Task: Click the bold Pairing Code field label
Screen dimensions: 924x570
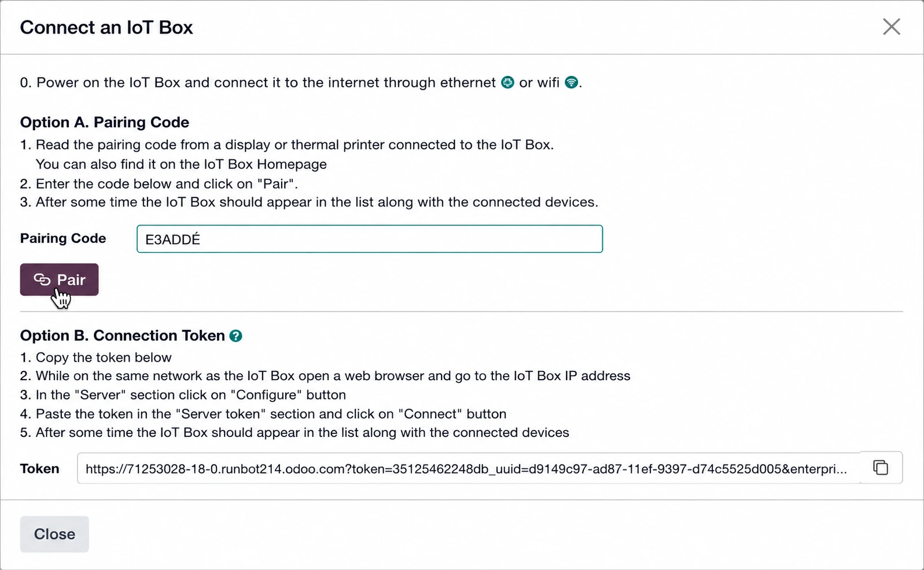Action: (x=63, y=238)
